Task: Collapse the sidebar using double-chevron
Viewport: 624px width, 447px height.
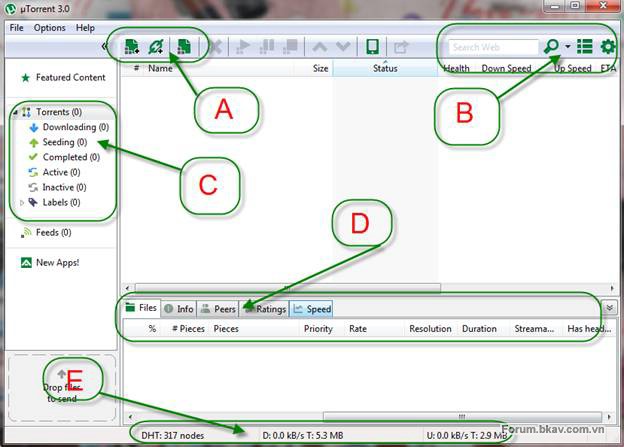Action: point(106,47)
